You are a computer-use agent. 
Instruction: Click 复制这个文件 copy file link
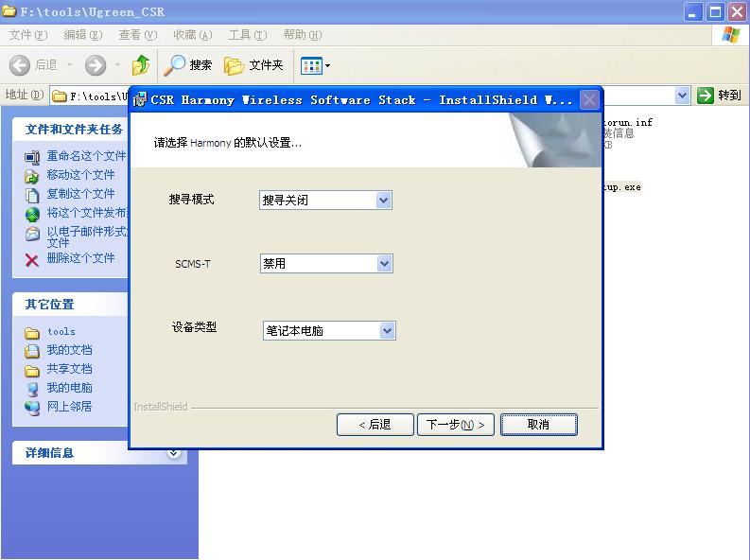point(80,194)
